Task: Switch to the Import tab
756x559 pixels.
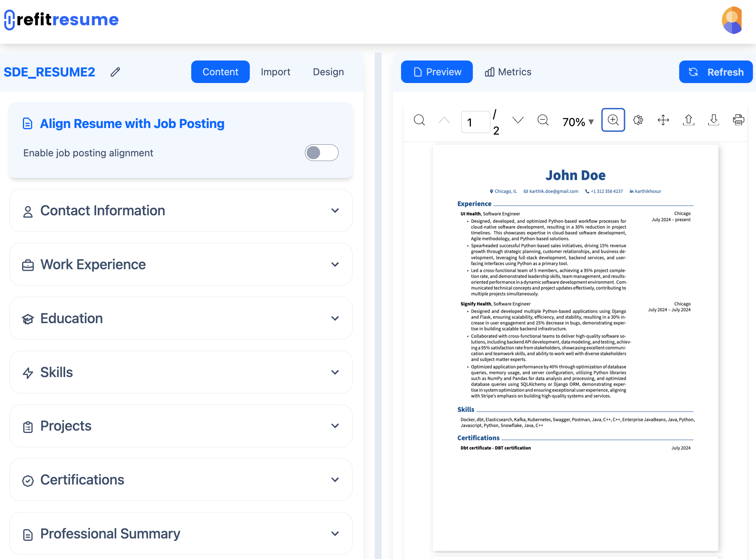Action: point(276,72)
